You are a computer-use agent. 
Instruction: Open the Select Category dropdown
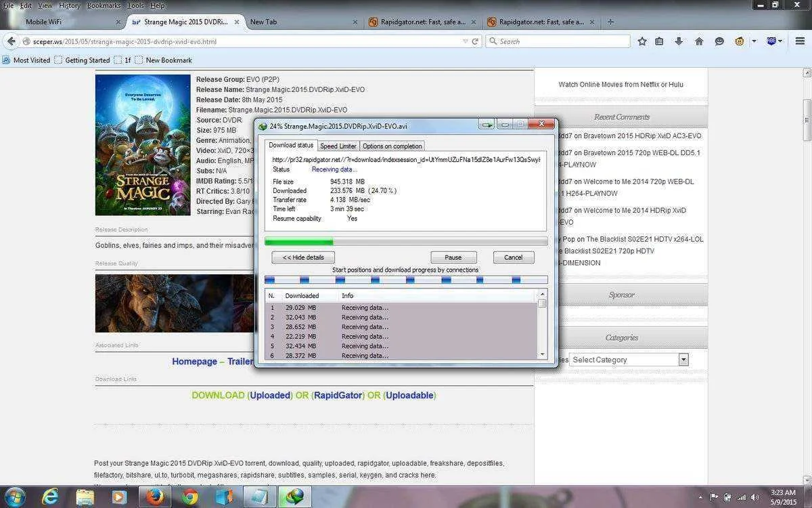(629, 360)
